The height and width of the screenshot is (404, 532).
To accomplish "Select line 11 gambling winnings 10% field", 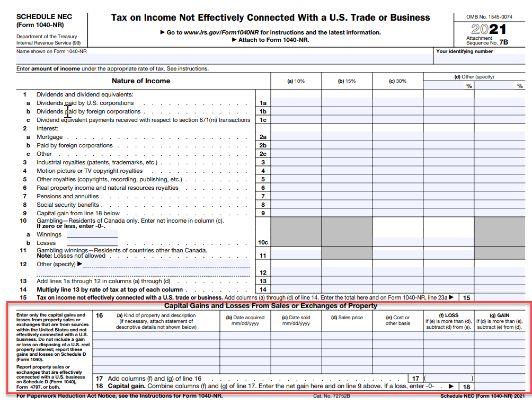I will [296, 254].
